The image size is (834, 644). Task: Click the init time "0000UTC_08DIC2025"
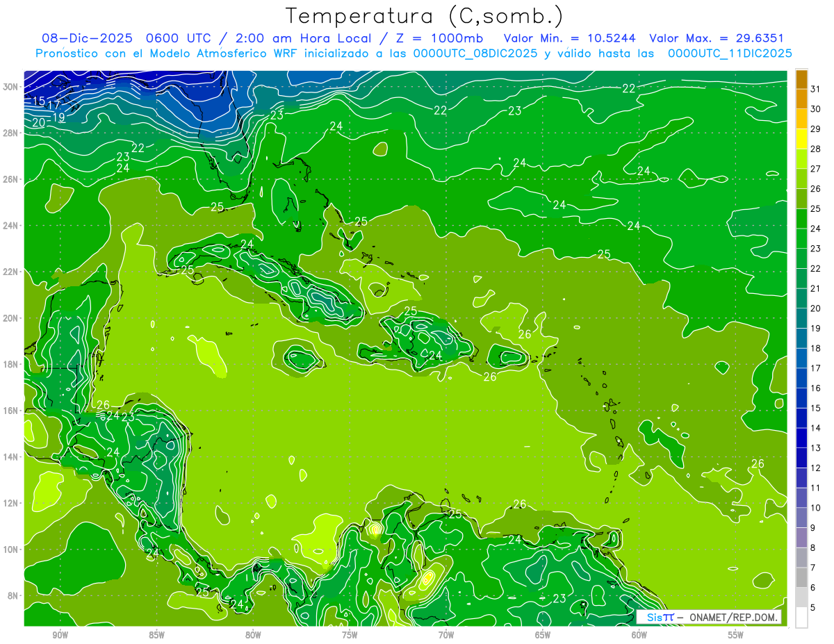coord(475,53)
